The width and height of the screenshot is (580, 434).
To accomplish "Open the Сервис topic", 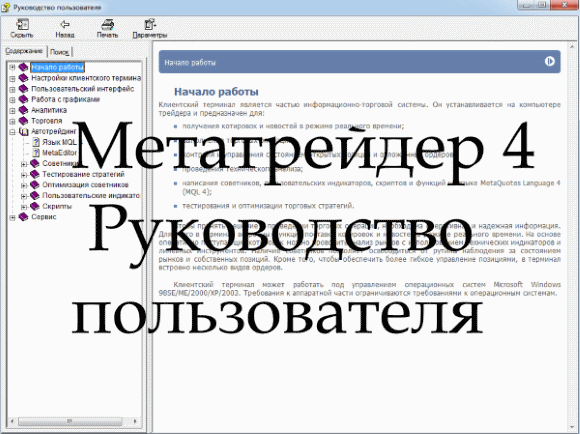I will [44, 217].
